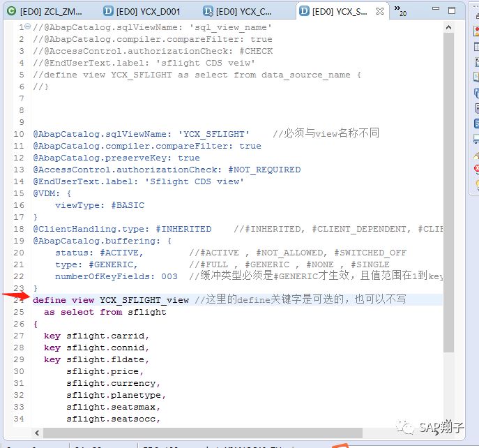479x448 pixels.
Task: Click the commented 'define view YCX_SFLIGHT as select' line
Action: click(x=197, y=75)
